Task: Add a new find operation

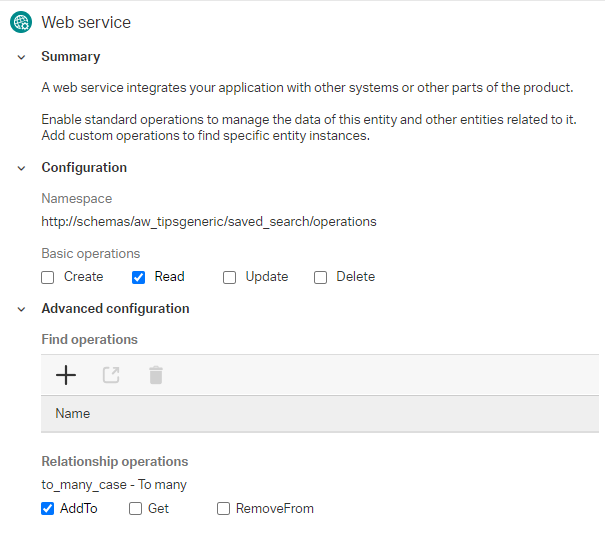Action: coord(65,375)
